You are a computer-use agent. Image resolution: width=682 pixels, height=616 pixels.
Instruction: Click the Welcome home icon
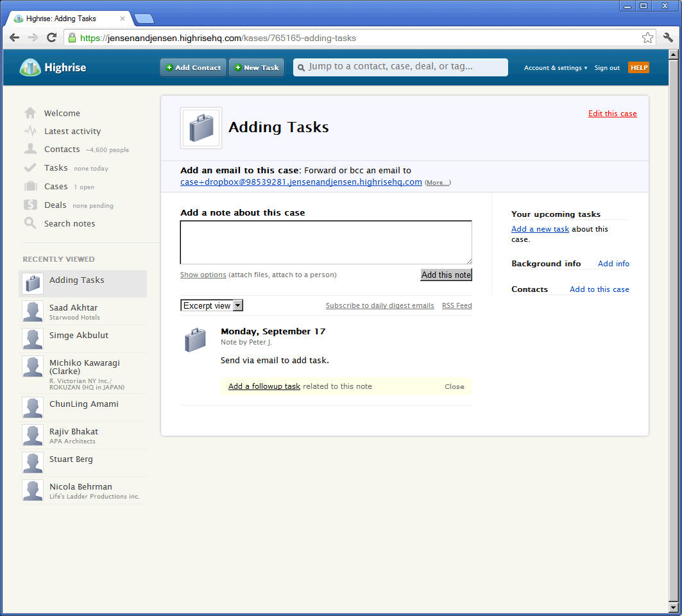pos(30,113)
